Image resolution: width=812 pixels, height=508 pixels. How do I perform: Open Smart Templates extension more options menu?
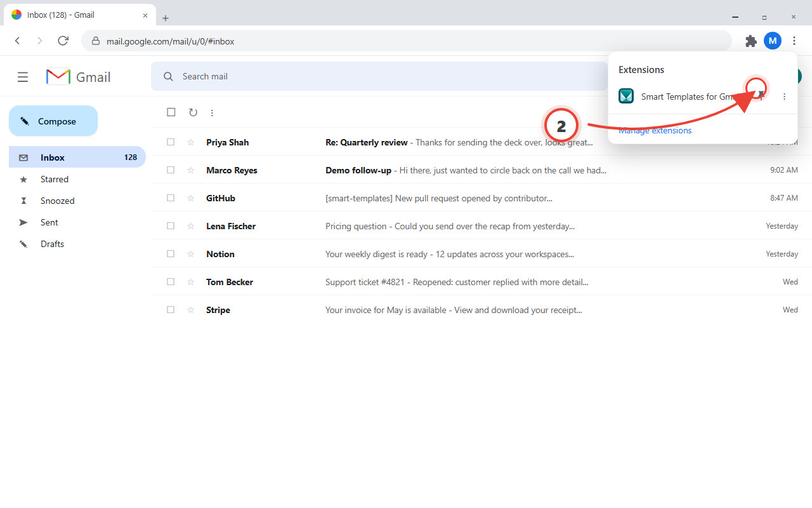pos(784,97)
